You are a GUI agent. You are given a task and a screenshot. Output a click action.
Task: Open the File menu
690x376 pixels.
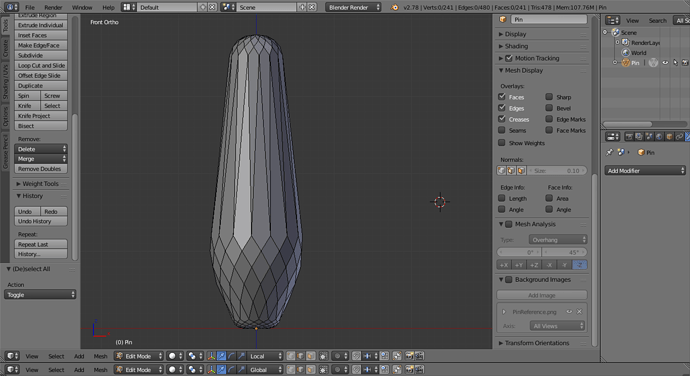(x=29, y=7)
